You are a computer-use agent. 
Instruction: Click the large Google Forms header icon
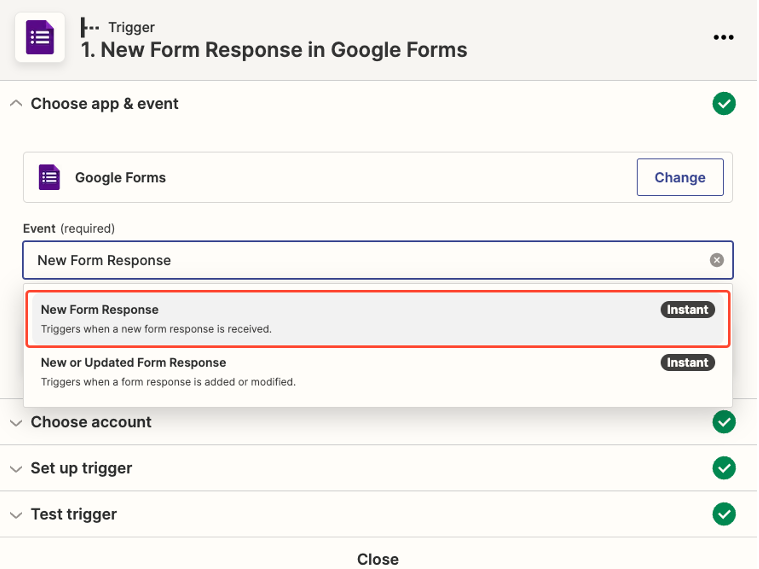(40, 37)
